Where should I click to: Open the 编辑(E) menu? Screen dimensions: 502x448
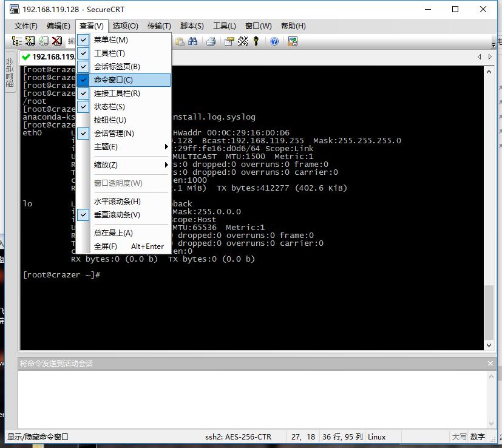click(58, 26)
